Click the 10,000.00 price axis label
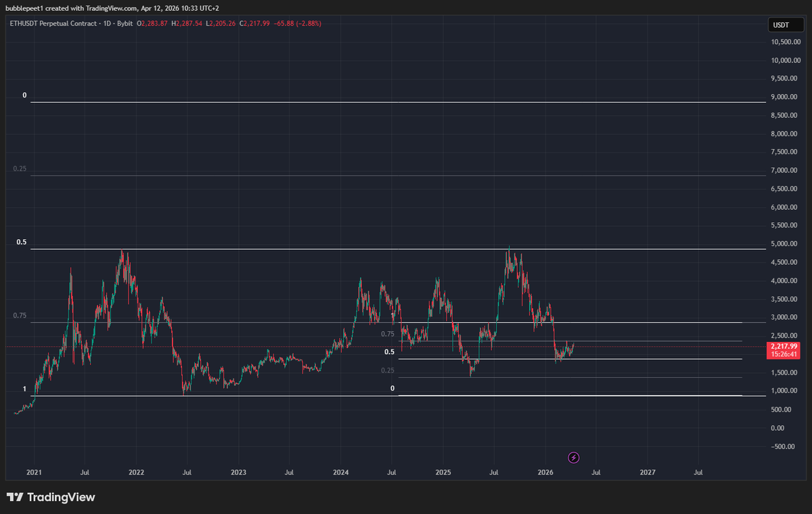The width and height of the screenshot is (812, 514). 786,60
